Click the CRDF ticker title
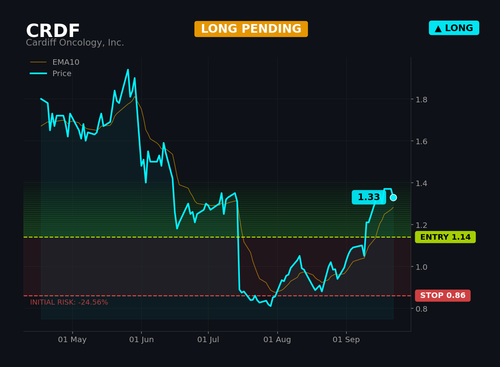This screenshot has height=367, width=500. pos(53,31)
